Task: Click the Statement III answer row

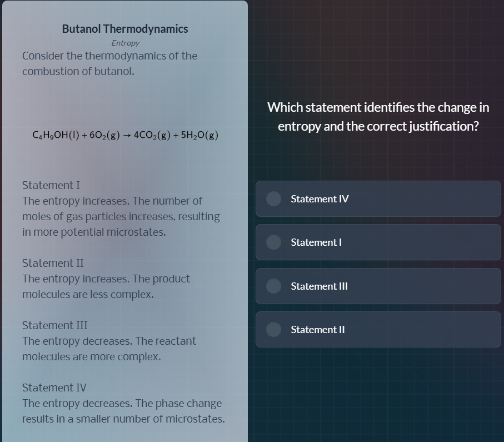Action: (378, 286)
